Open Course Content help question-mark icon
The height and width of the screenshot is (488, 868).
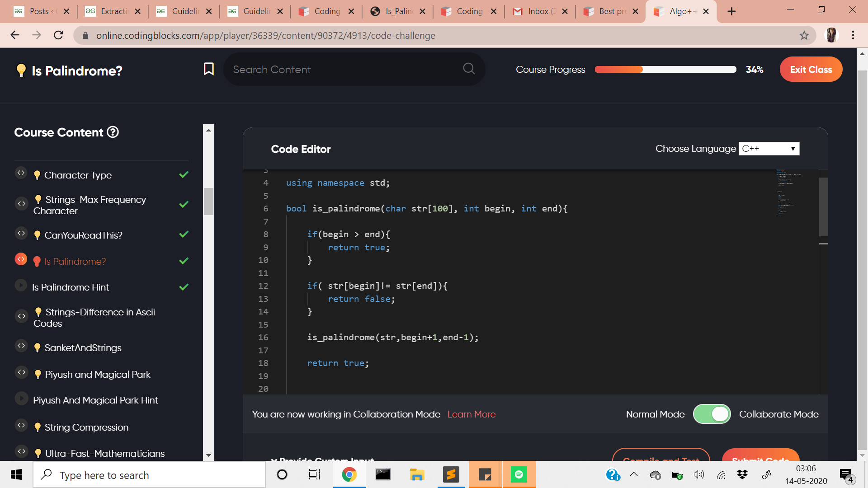[x=113, y=132]
